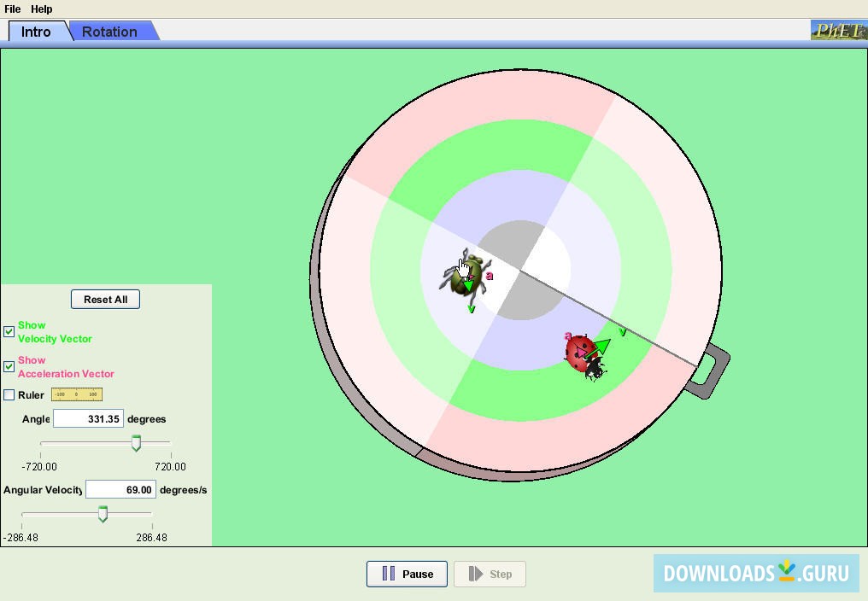Click the ruler icon next to Ruler

pos(76,394)
